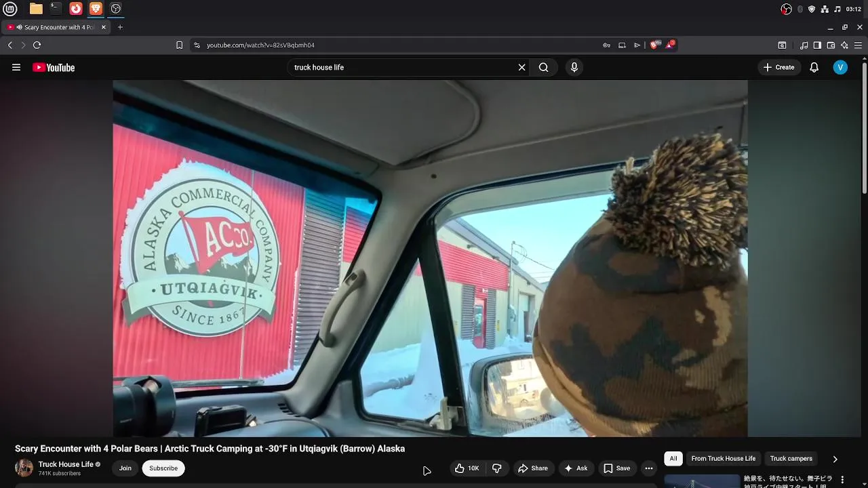This screenshot has width=868, height=488.
Task: Open the YouTube guide hamburger menu
Action: [16, 67]
